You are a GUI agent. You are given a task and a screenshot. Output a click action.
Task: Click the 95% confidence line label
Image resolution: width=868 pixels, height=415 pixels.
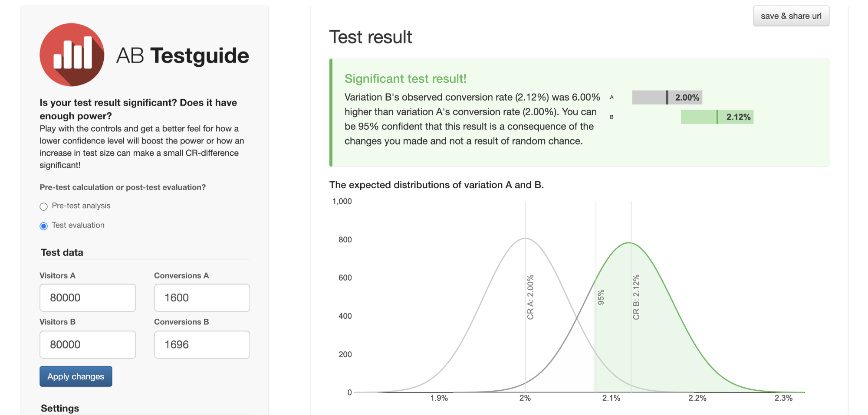point(601,297)
